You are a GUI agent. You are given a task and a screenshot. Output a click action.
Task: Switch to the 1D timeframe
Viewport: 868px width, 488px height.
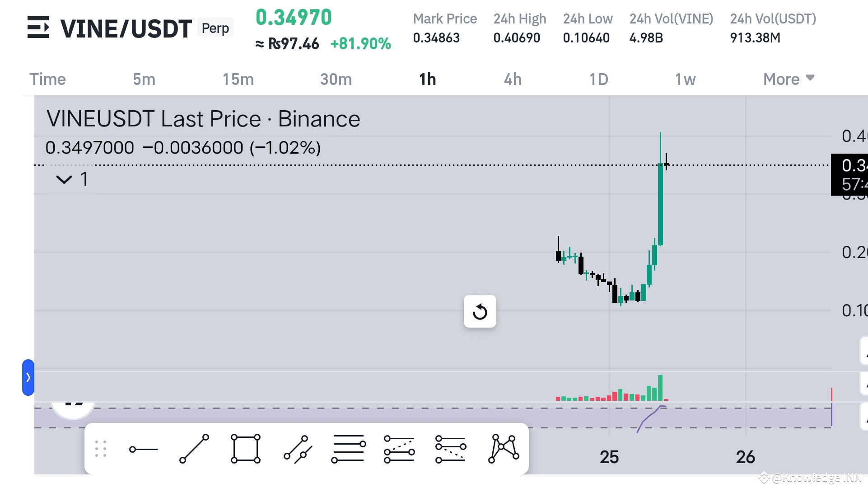pyautogui.click(x=598, y=79)
